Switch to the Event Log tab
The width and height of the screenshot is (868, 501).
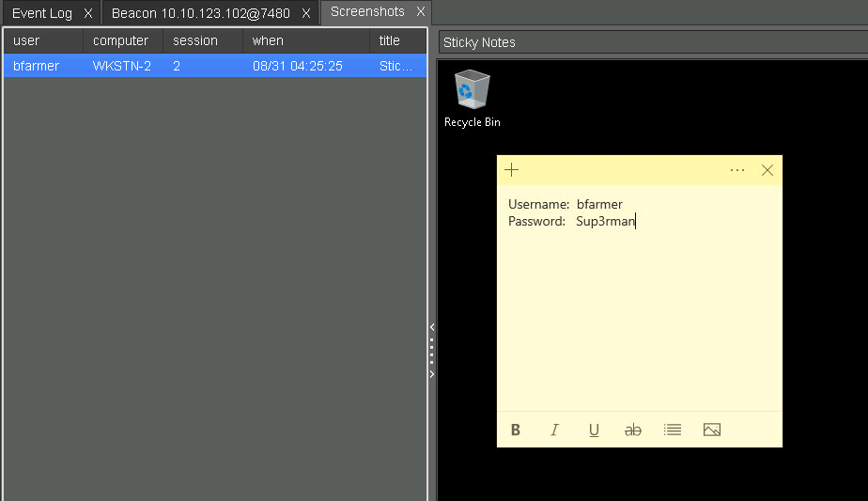42,13
